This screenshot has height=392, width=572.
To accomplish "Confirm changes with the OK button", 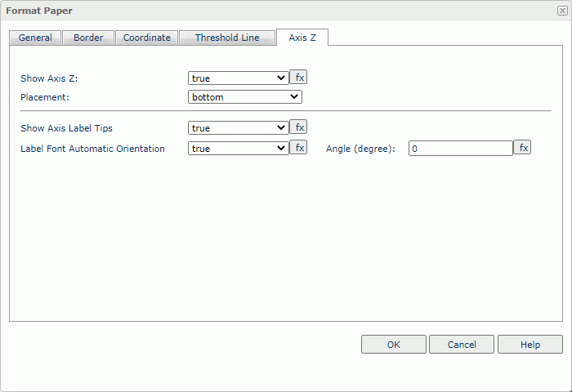I will point(394,345).
